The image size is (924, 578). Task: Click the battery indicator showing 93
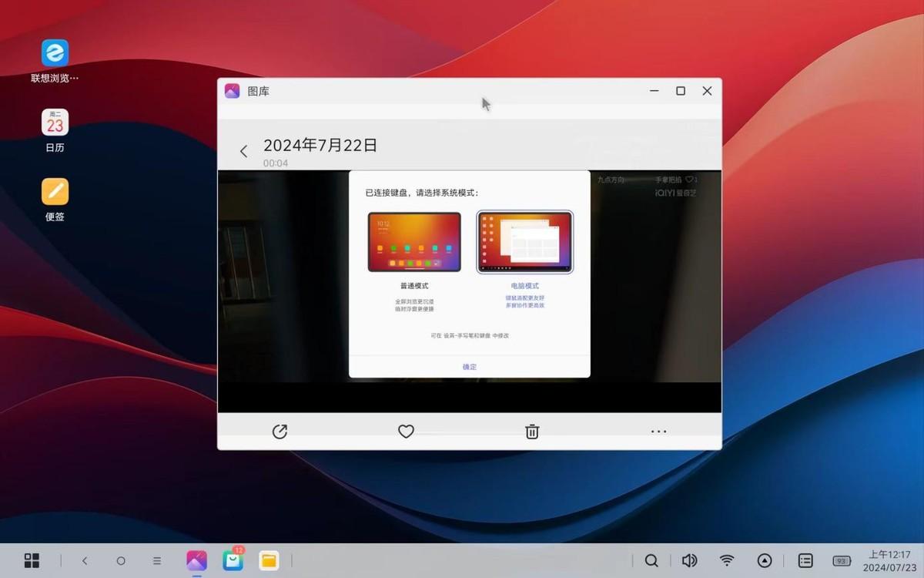(x=842, y=561)
